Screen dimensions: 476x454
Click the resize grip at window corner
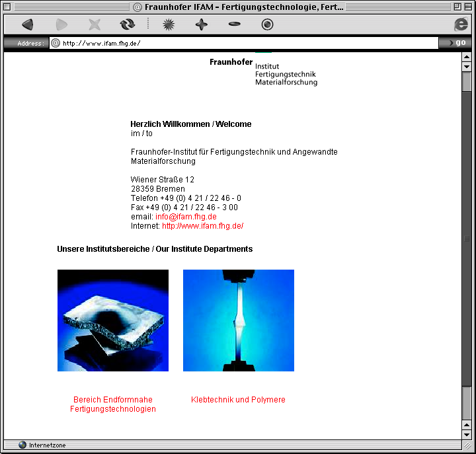tap(467, 445)
